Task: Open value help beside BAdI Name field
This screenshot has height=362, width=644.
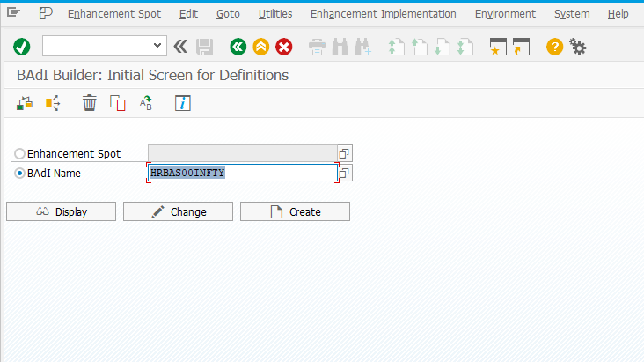Action: pyautogui.click(x=344, y=173)
